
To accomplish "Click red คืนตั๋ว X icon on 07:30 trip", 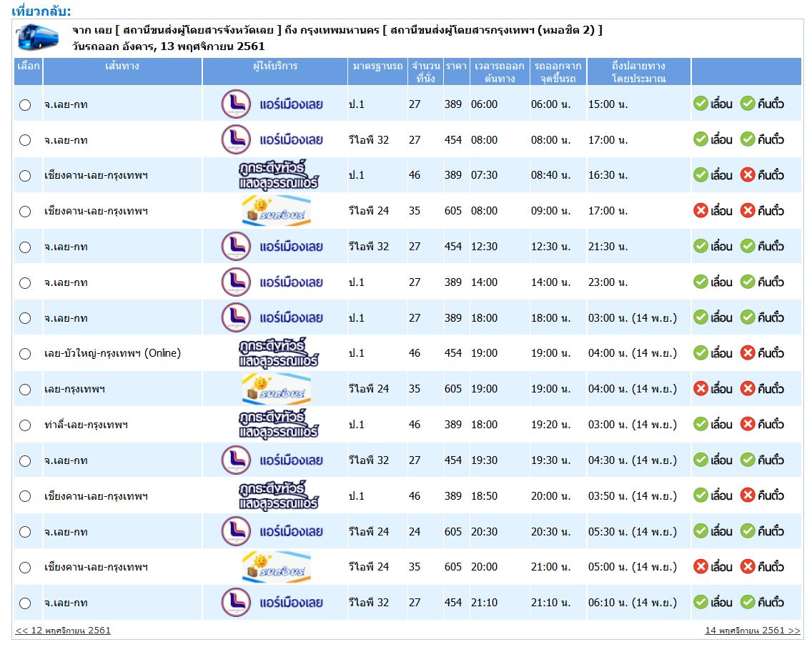I will [748, 175].
